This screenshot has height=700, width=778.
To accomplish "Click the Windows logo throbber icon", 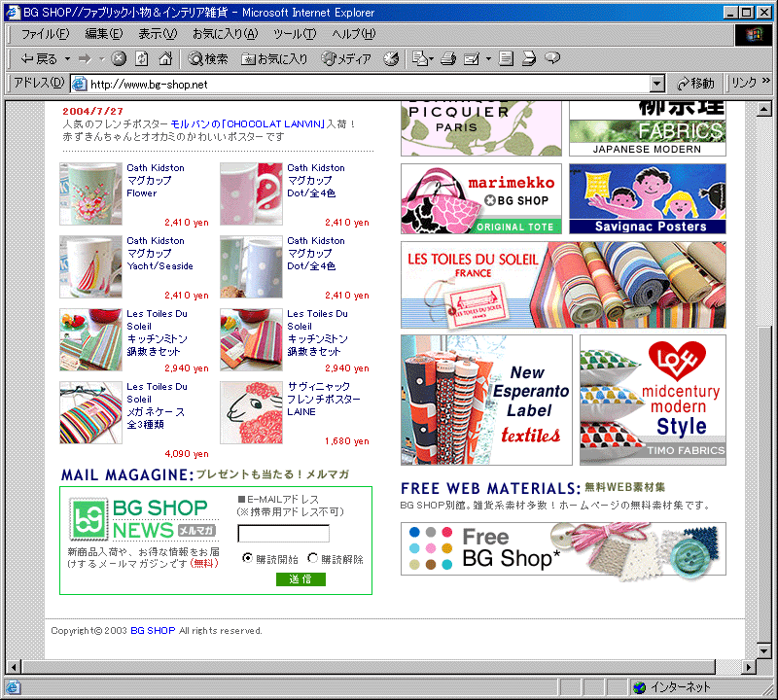I will pos(754,34).
